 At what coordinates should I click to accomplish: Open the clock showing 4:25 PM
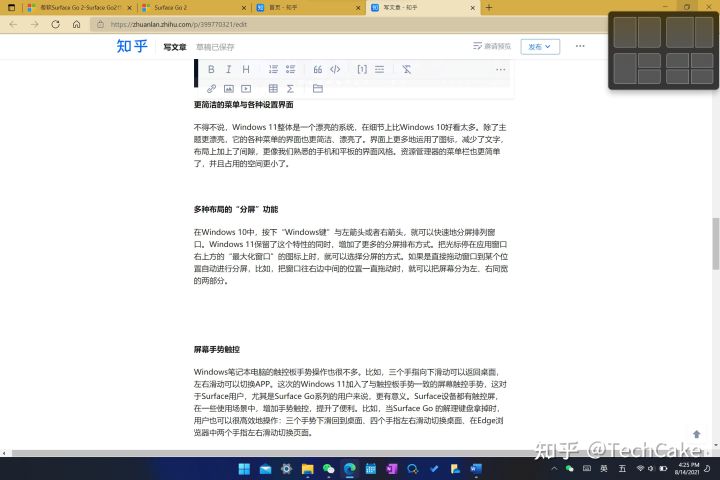pos(687,469)
